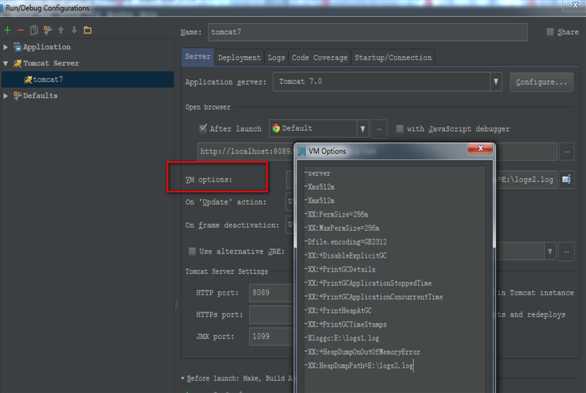Image resolution: width=586 pixels, height=393 pixels.
Task: Click the -XX:+HeapDumpOnOutOfMemoryError line
Action: 363,352
